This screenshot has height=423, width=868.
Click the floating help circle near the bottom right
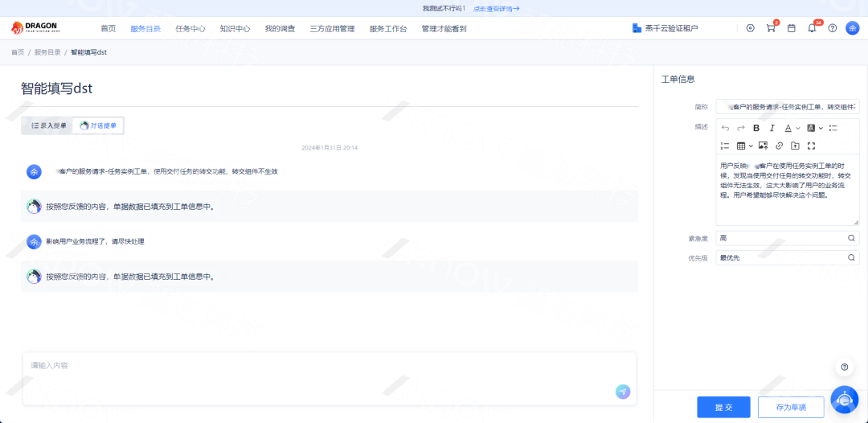point(844,367)
